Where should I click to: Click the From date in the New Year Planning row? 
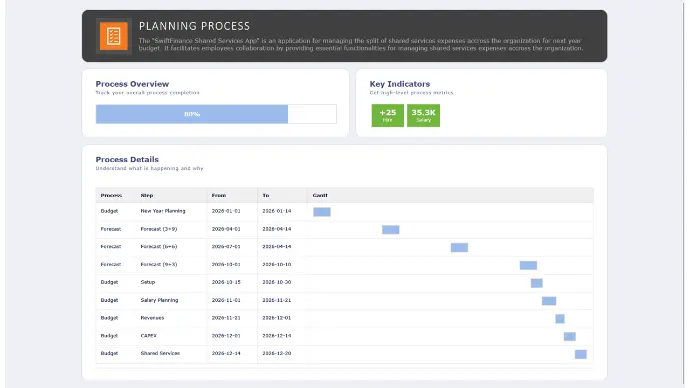pos(226,211)
